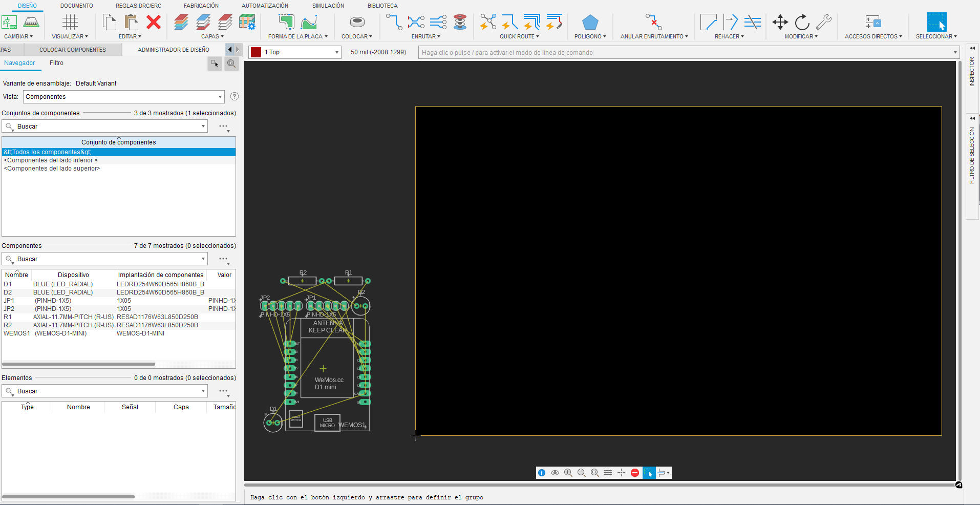Click the command line input field
The width and height of the screenshot is (980, 505).
(x=614, y=52)
